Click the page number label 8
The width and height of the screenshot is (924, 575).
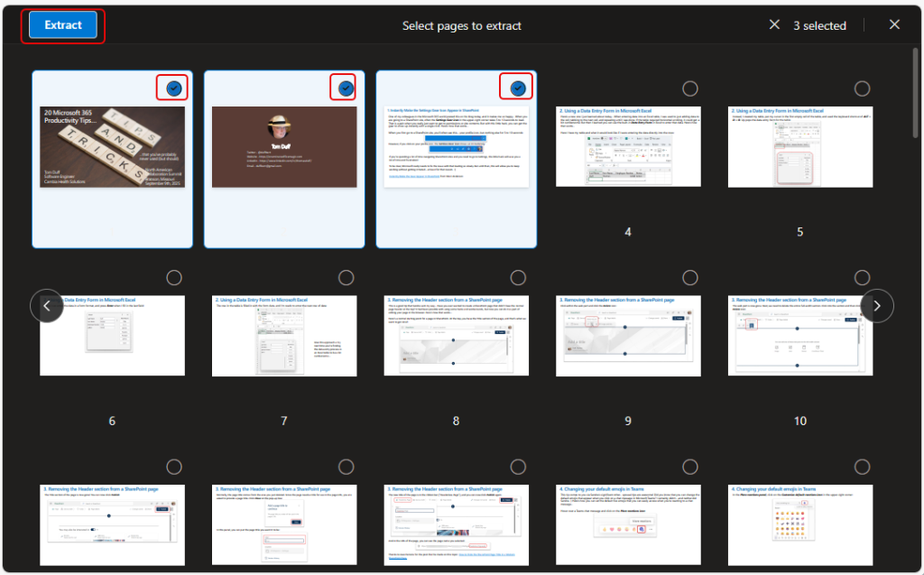[x=456, y=421]
